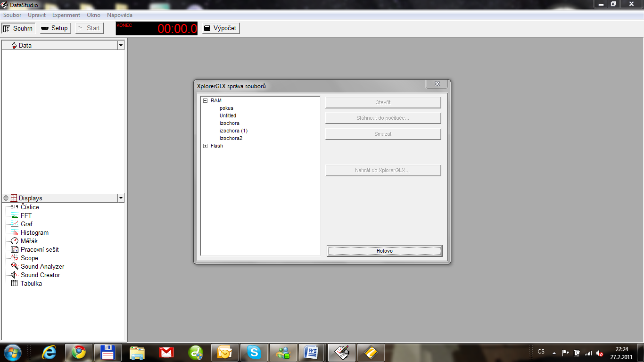Close the XplorerGLX file manager dialog
The width and height of the screenshot is (644, 362).
pos(437,84)
